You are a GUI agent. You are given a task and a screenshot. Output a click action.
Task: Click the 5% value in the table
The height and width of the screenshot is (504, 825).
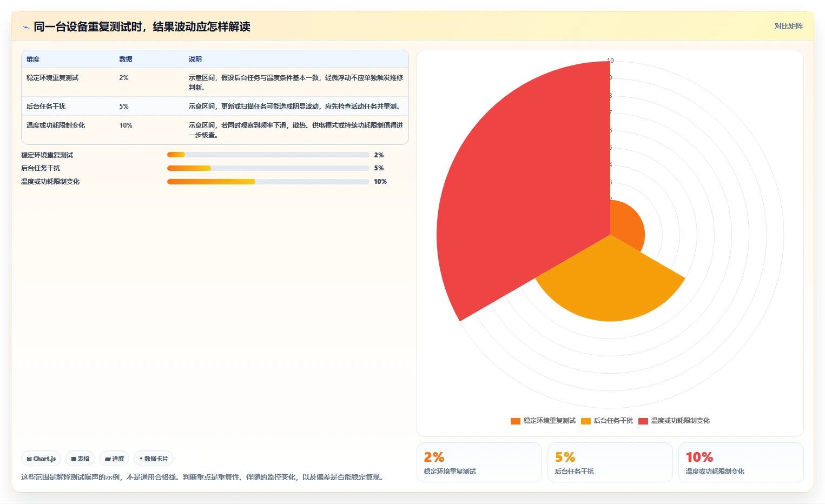point(124,107)
